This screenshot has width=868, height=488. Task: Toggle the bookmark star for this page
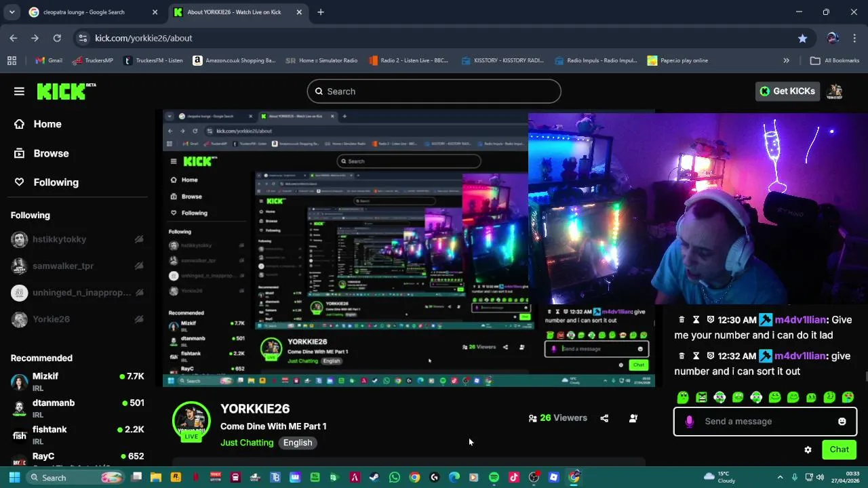click(x=802, y=38)
